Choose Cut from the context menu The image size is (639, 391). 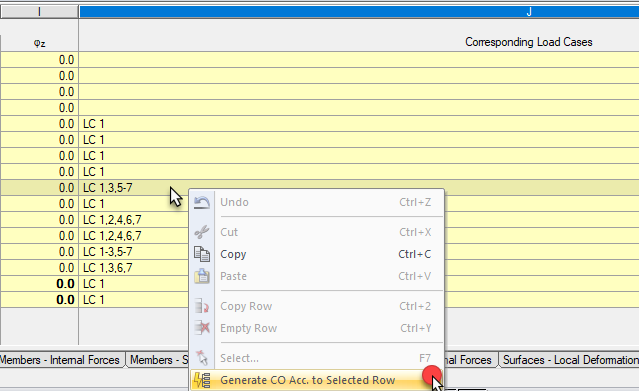317,232
